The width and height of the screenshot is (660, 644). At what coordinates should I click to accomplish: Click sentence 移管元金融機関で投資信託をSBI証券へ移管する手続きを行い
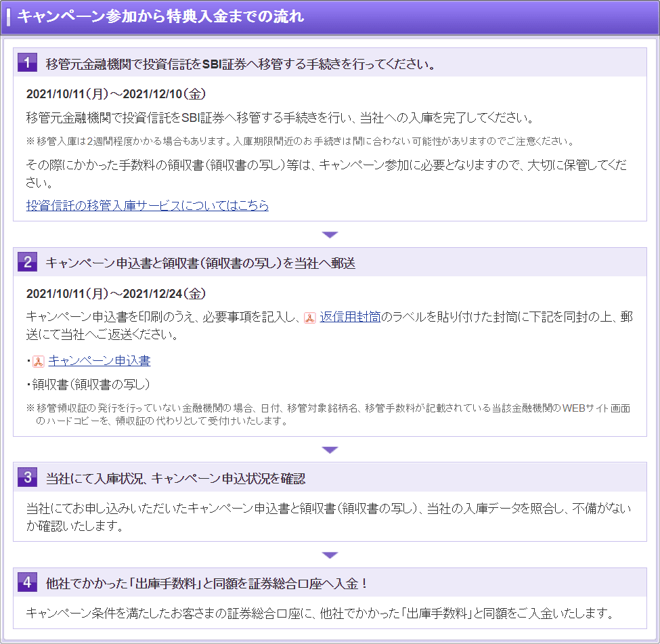pos(280,118)
